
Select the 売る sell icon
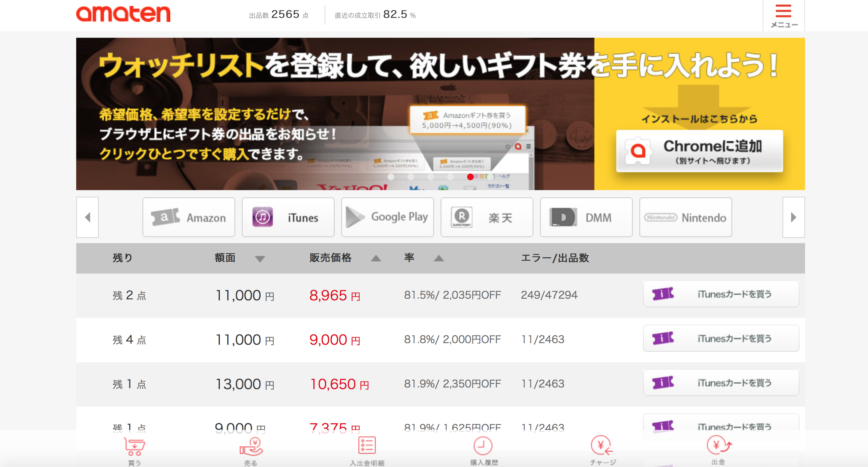(251, 448)
